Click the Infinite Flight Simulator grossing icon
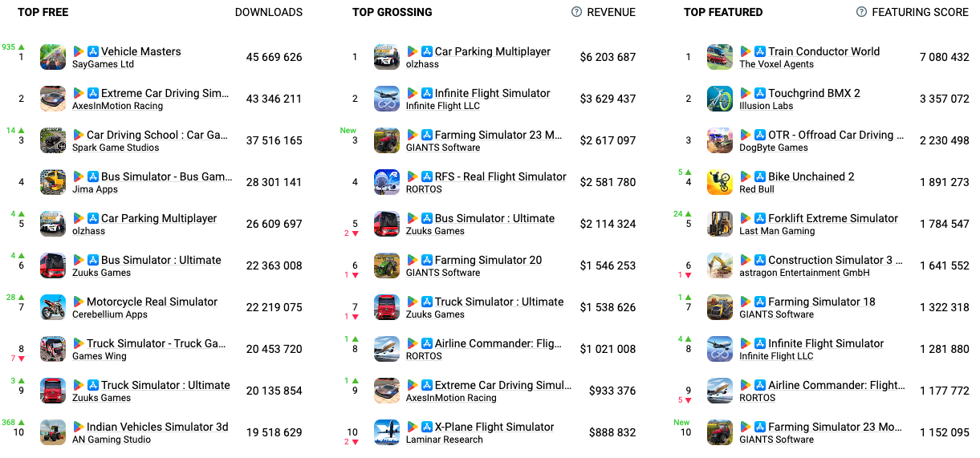The height and width of the screenshot is (458, 980). (387, 99)
